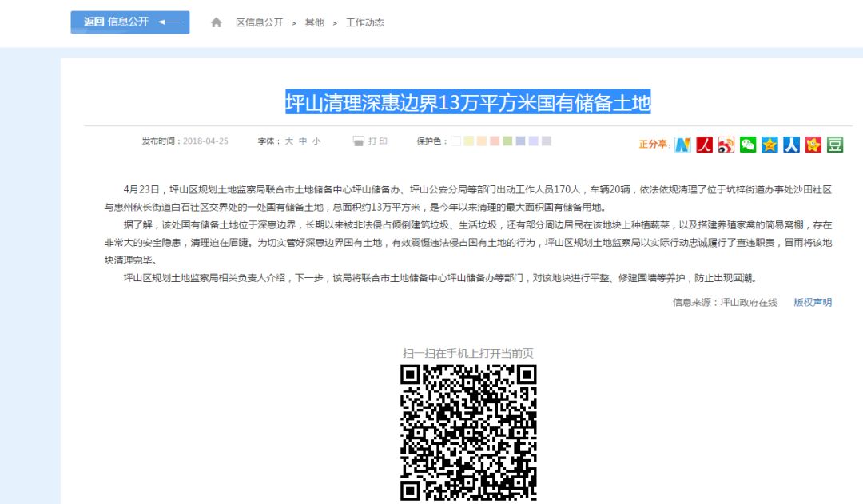The height and width of the screenshot is (504, 863).
Task: Open 工作动态 breadcrumb item
Action: [x=364, y=22]
